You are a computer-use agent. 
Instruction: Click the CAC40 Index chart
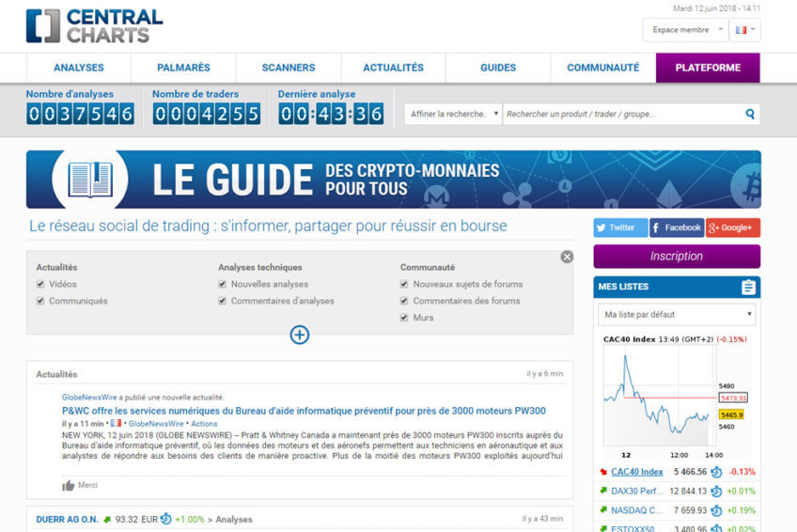tap(676, 399)
